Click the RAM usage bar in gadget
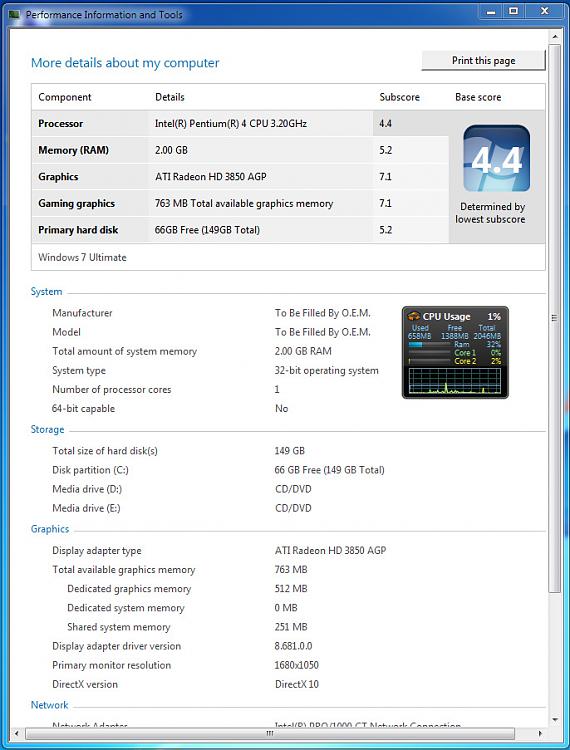This screenshot has width=570, height=750. 429,344
